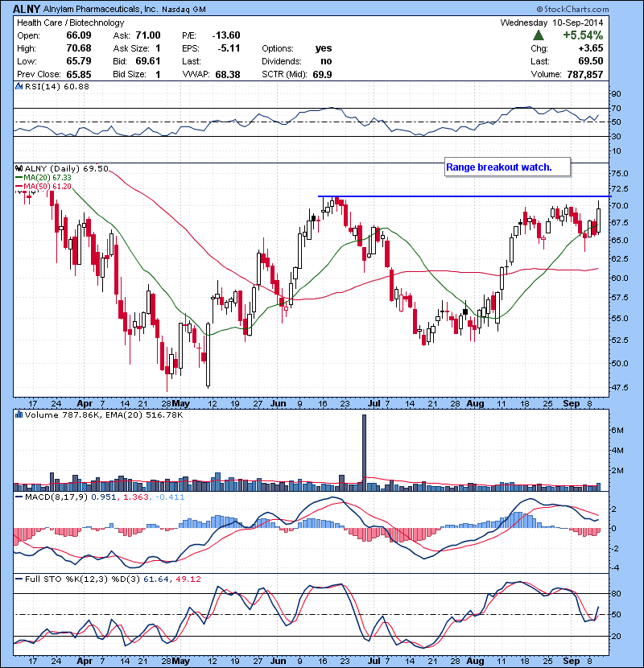Click the EPS value -5.11
644x668 pixels.
tap(229, 48)
